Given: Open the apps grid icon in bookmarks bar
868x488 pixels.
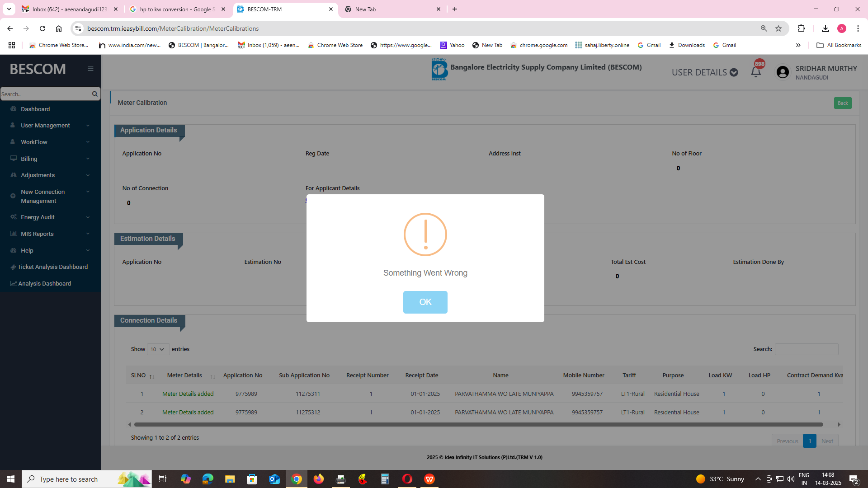Looking at the screenshot, I should click(x=12, y=45).
